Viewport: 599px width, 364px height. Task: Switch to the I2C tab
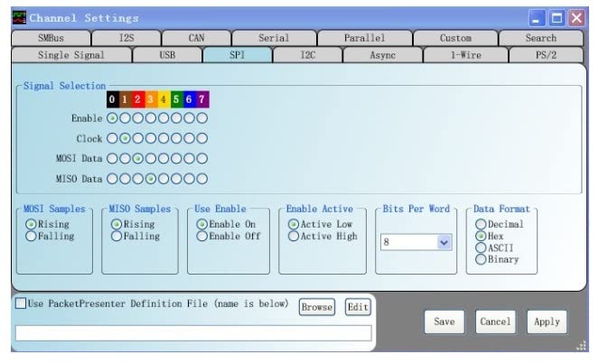(307, 55)
